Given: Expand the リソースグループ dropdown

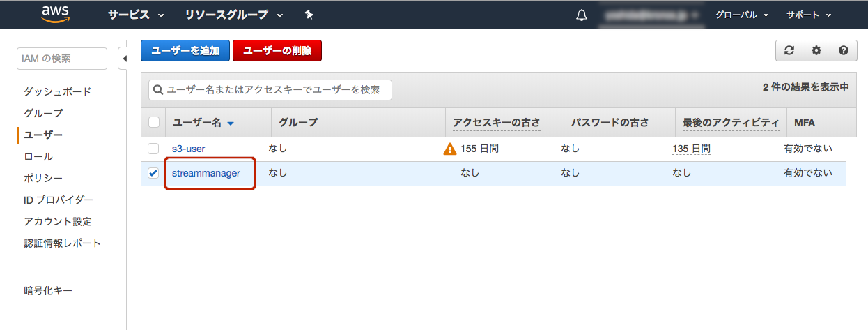Looking at the screenshot, I should (234, 15).
